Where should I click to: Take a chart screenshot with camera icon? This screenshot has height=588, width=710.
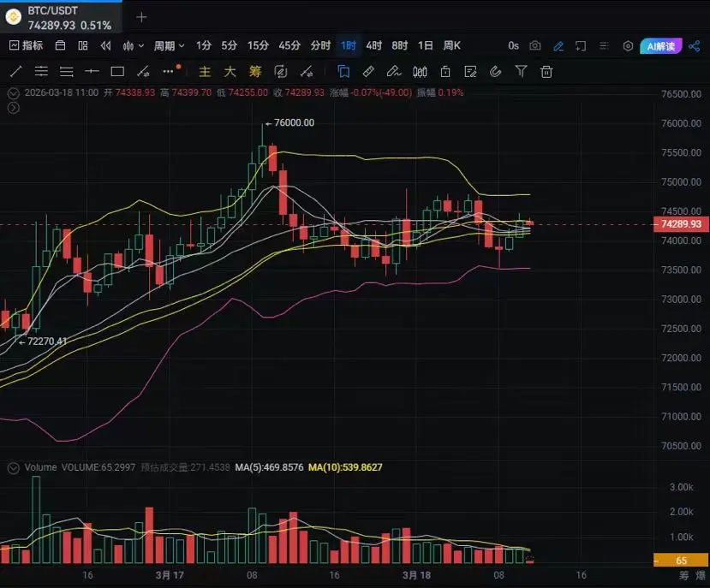click(535, 45)
